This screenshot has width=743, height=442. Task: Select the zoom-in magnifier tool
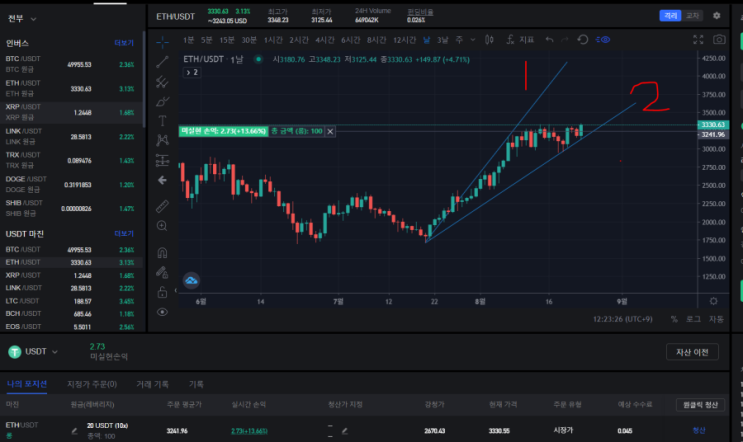coord(162,226)
